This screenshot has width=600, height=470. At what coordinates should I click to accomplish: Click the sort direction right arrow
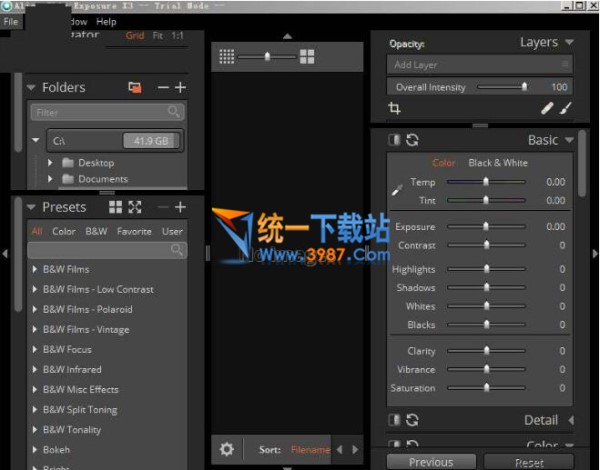[355, 449]
